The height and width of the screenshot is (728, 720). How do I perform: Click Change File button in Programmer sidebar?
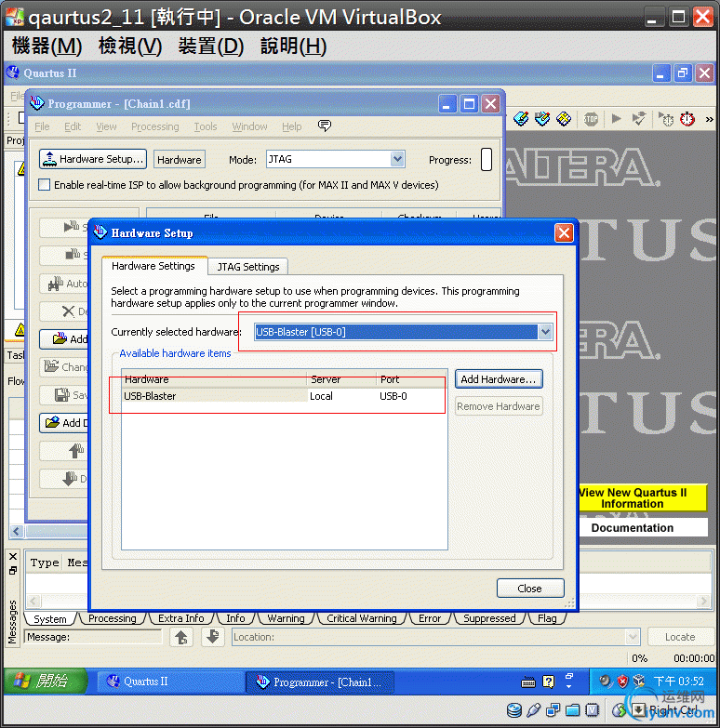[64, 367]
